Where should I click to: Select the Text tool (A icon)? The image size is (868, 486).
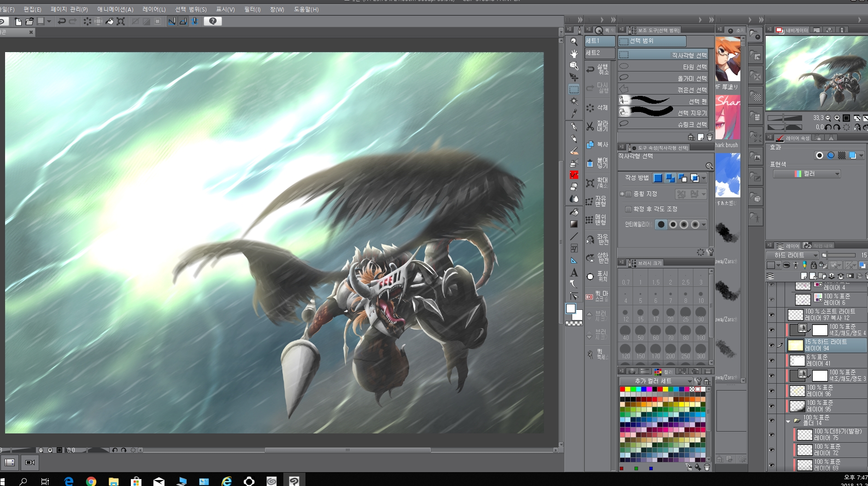574,273
